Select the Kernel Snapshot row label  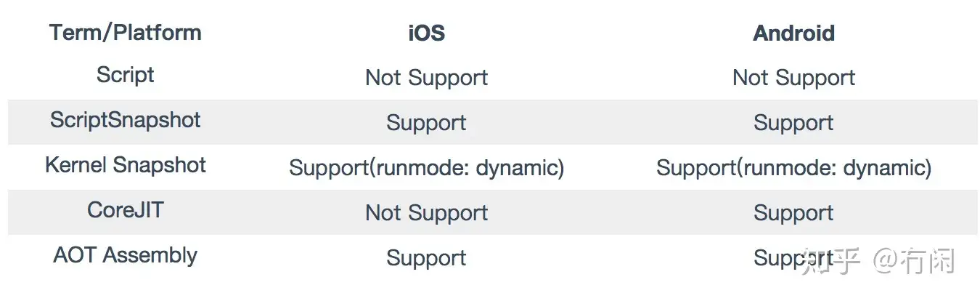click(125, 165)
